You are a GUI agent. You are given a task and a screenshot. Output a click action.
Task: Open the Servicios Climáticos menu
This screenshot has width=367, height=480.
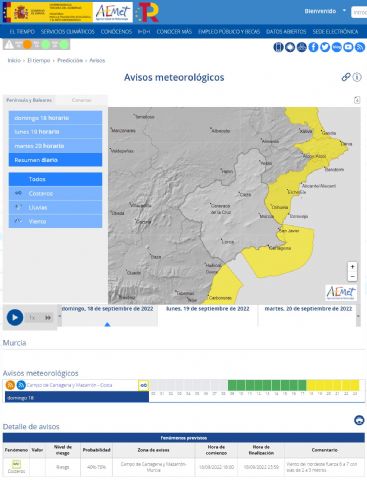[x=68, y=32]
